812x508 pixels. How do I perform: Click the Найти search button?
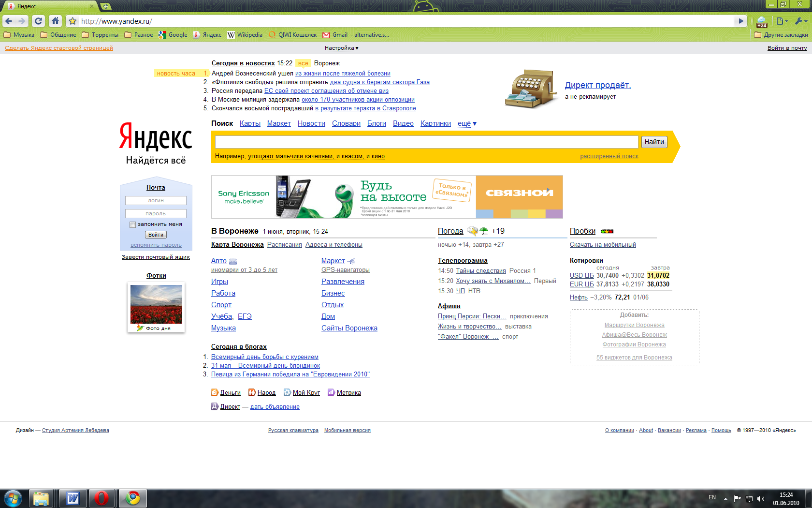654,142
